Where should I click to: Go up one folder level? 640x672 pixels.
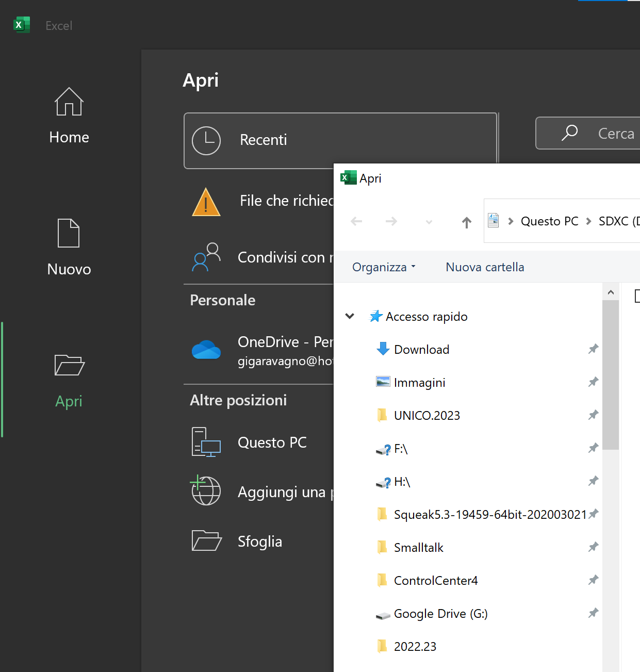tap(467, 222)
